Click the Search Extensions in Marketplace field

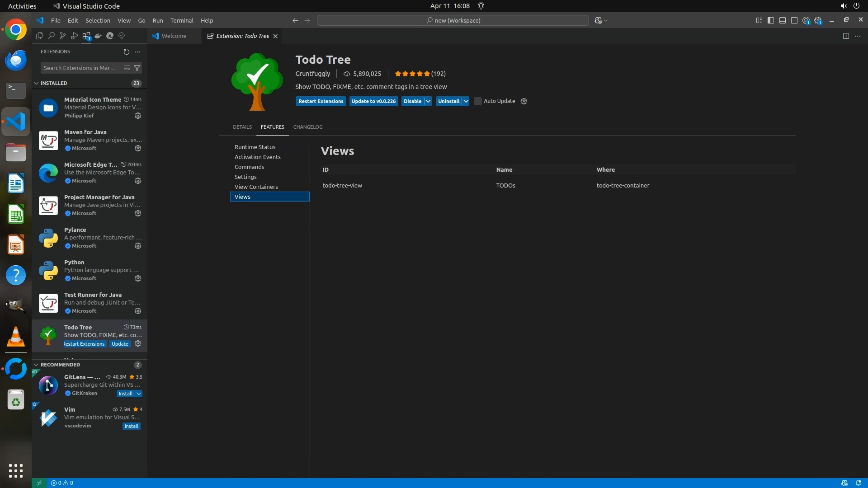tap(80, 68)
